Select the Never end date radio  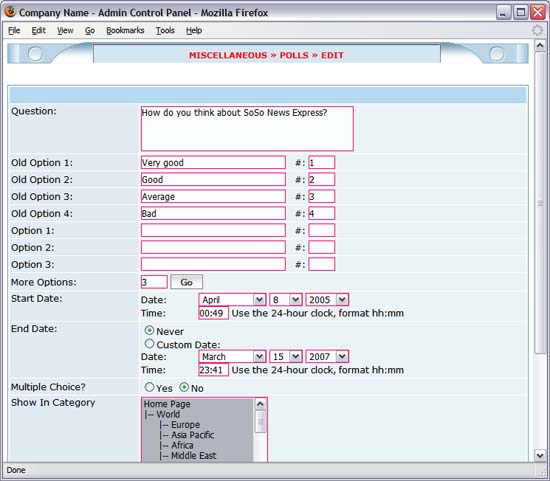[x=149, y=330]
